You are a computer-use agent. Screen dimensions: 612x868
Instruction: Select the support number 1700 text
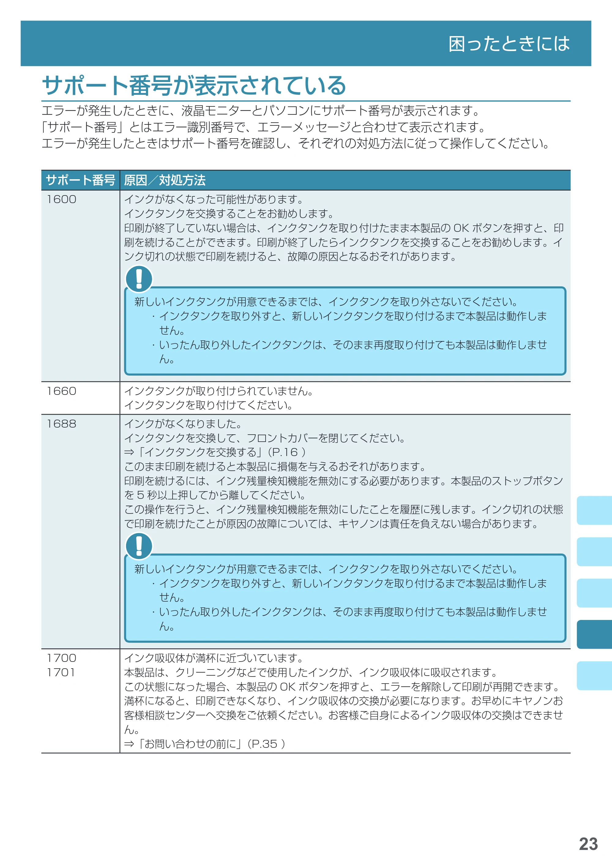61,658
